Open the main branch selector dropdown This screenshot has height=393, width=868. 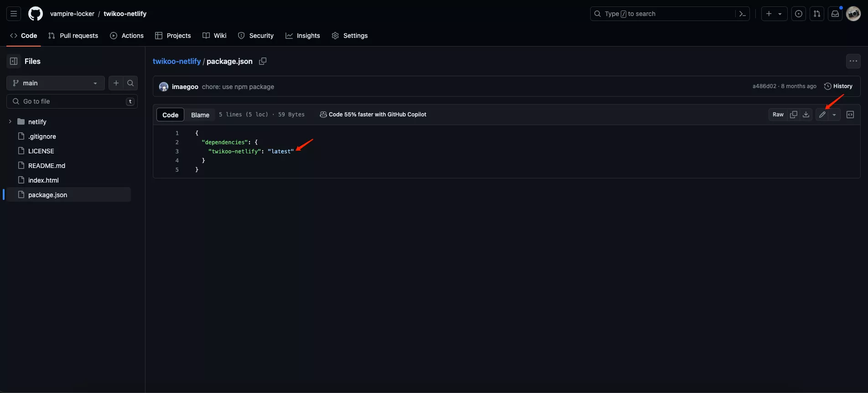pyautogui.click(x=56, y=83)
